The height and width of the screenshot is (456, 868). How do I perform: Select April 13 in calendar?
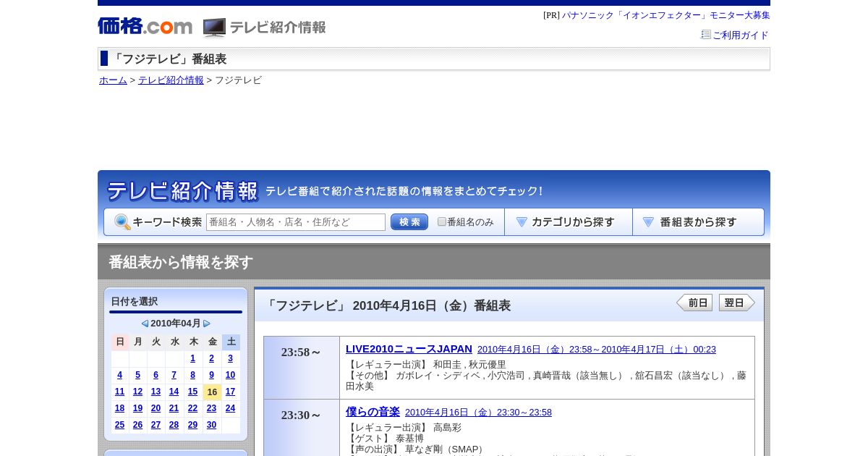pos(156,392)
